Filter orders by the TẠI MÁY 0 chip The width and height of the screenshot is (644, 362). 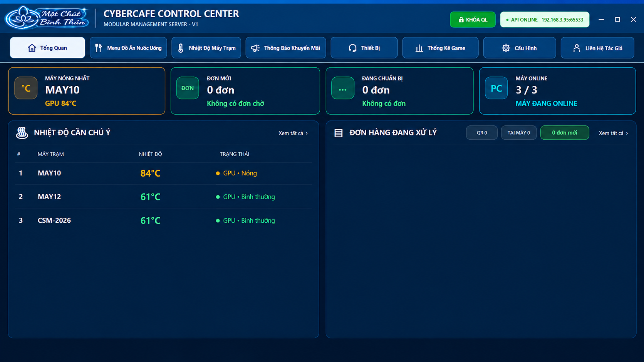pyautogui.click(x=519, y=133)
